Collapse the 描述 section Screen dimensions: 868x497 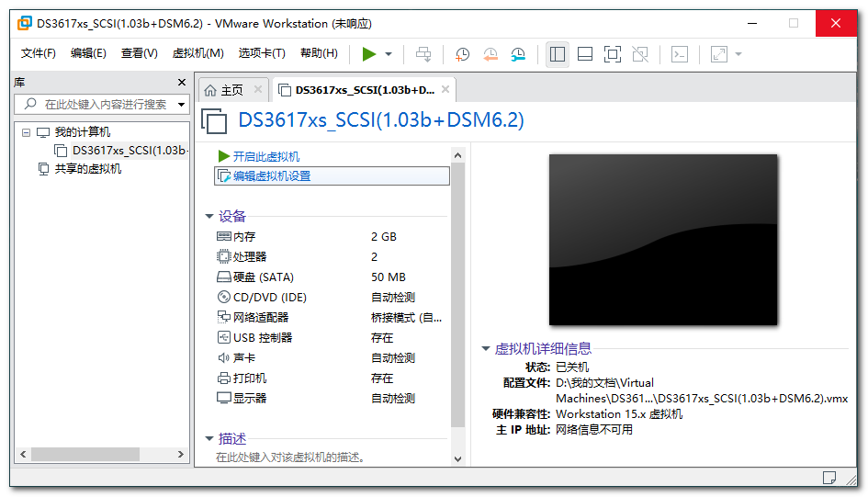(x=209, y=439)
